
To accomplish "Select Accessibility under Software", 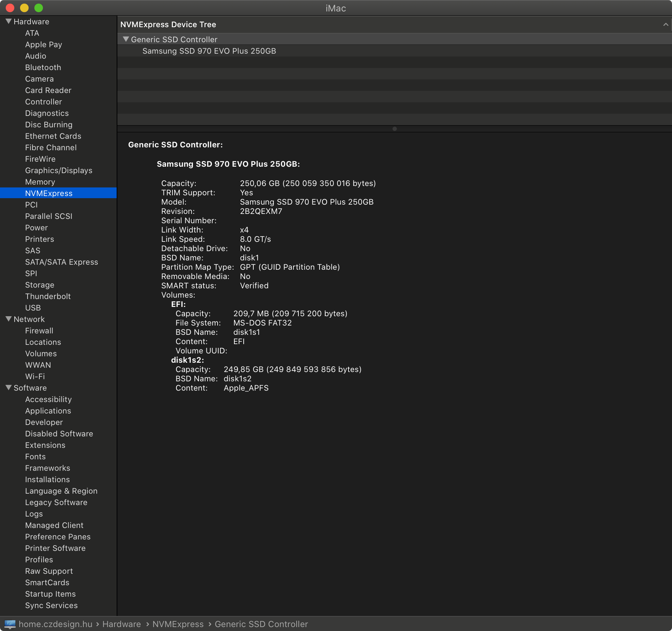I will [48, 399].
